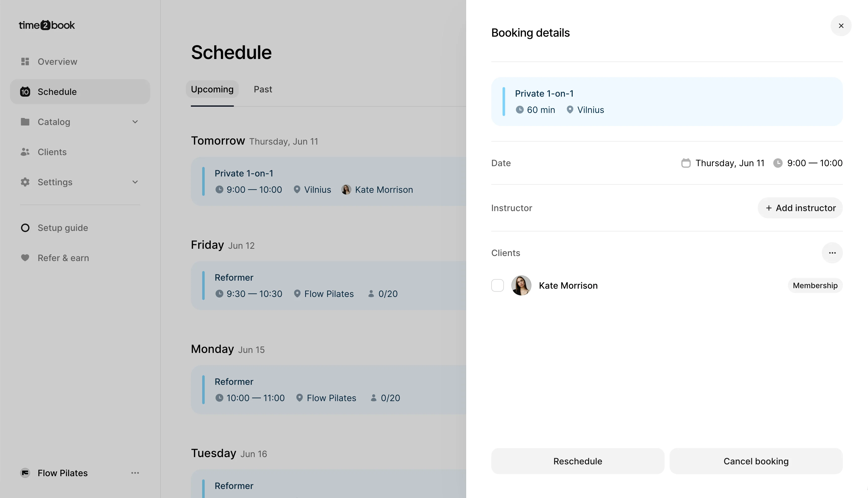Click the Refer & earn heart icon
This screenshot has width=868, height=498.
tap(25, 258)
